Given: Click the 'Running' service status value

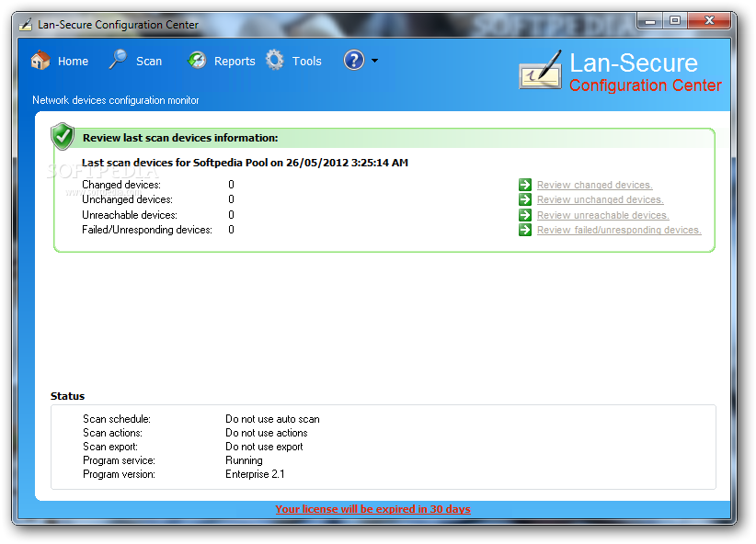Looking at the screenshot, I should point(244,460).
